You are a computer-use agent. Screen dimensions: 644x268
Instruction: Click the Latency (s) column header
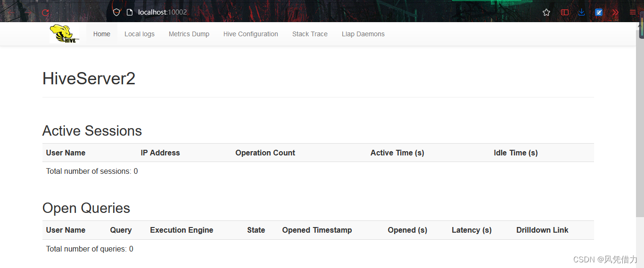[471, 230]
